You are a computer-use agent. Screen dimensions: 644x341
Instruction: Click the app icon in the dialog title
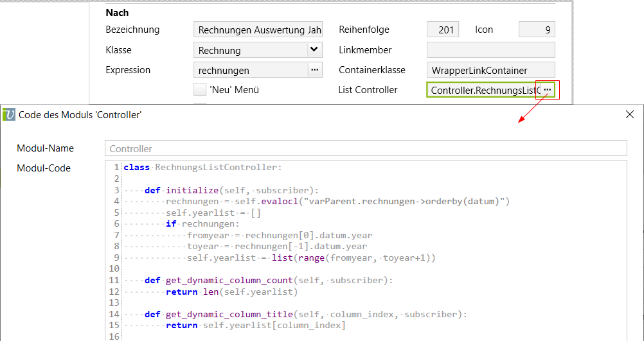[10, 114]
